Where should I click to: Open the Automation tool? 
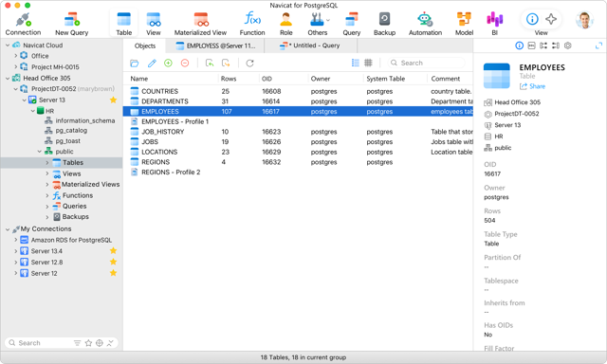(x=425, y=24)
